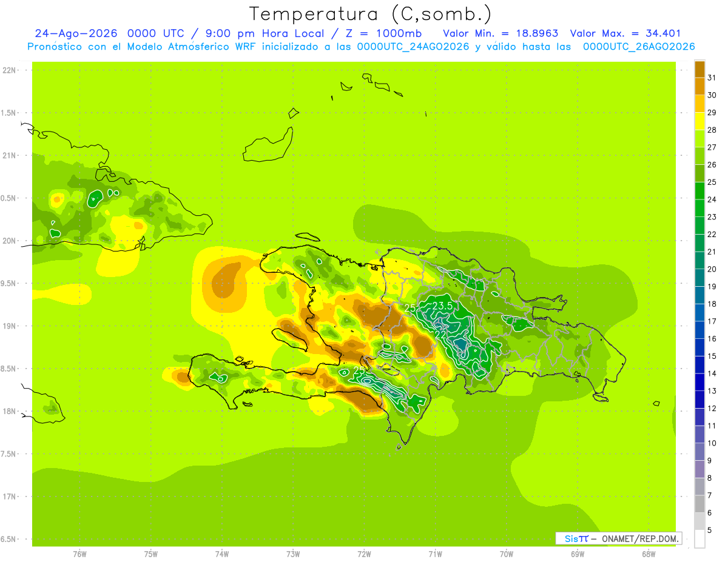
Task: Click the '0000UTC_26AGO2026' valid-until timestamp
Action: pos(639,47)
